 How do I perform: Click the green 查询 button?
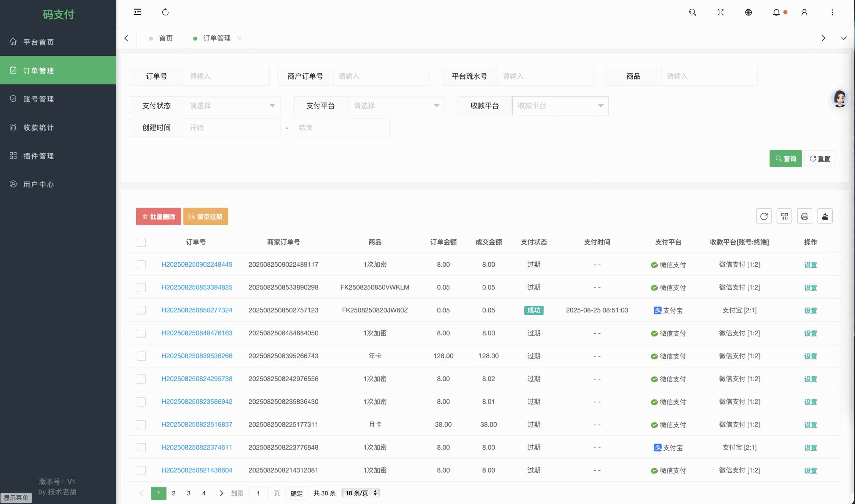[785, 159]
